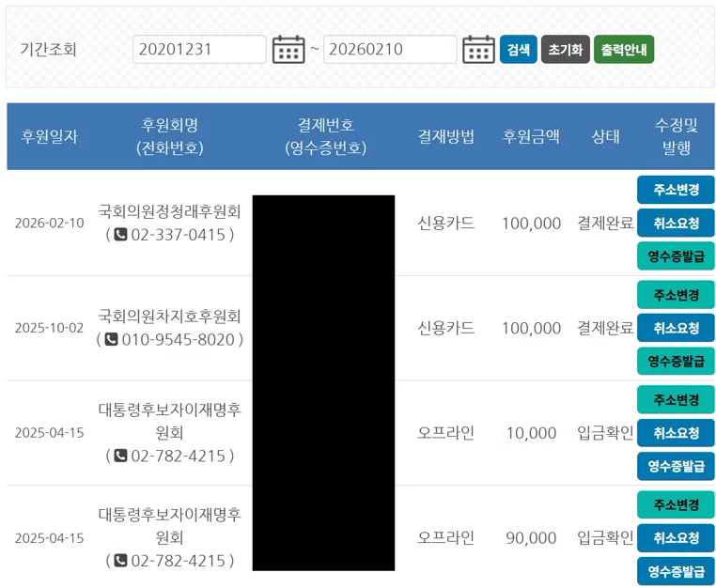Click 영수증발급 for the 2025-10-02 donation
The width and height of the screenshot is (716, 588).
tap(676, 361)
